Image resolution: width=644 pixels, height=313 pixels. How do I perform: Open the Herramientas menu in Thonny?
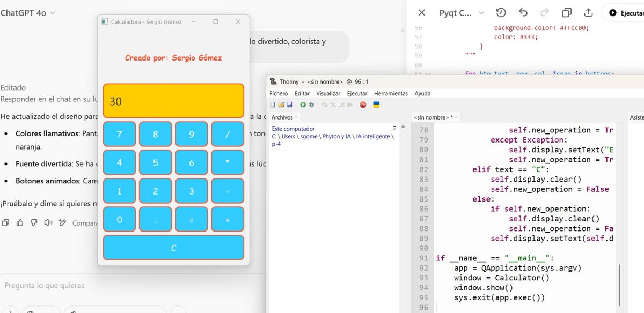click(x=391, y=93)
